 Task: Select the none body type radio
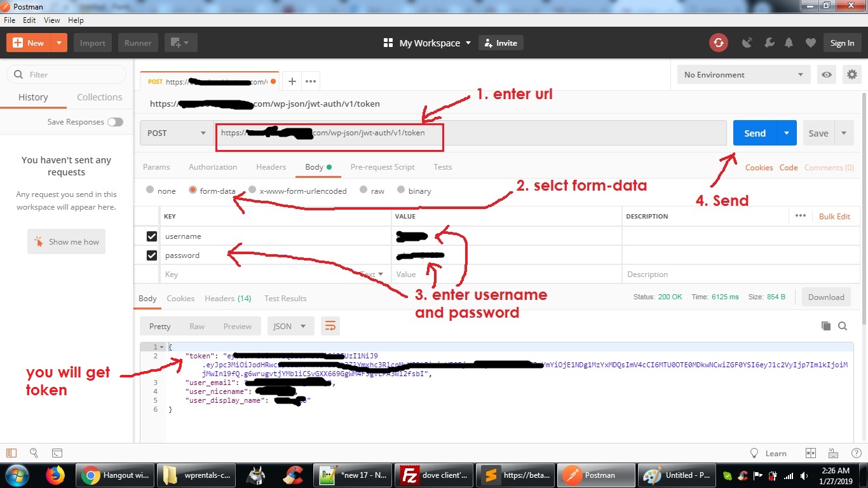pyautogui.click(x=150, y=190)
